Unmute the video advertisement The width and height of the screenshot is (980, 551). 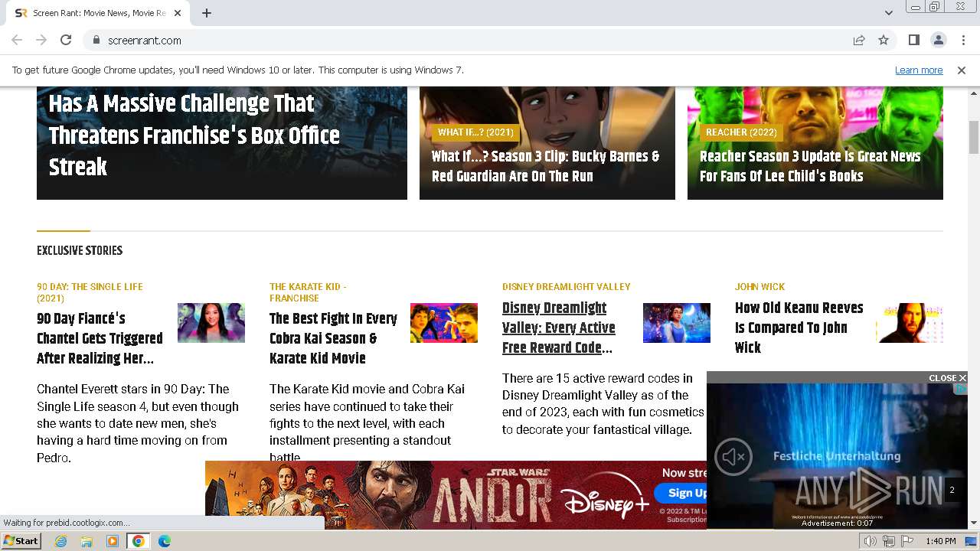[733, 457]
